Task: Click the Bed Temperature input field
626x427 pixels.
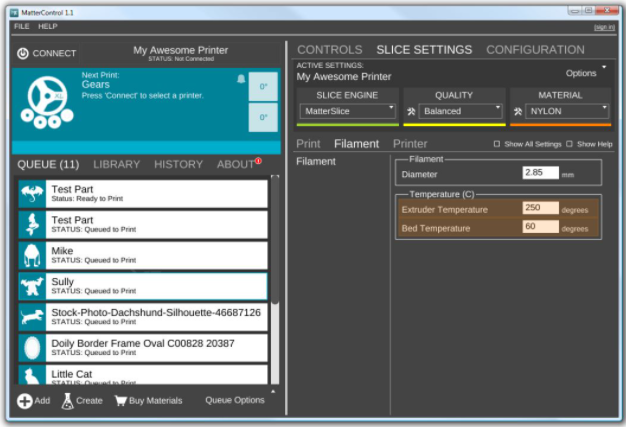Action: click(541, 227)
